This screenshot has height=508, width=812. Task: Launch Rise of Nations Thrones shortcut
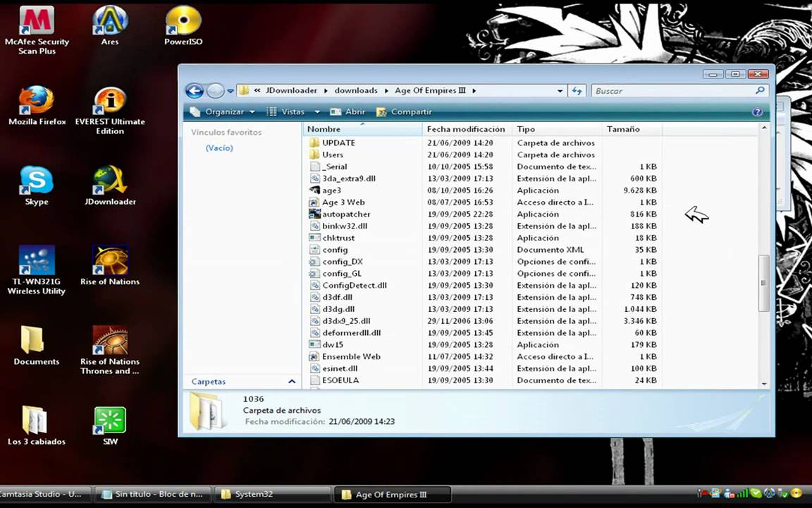pyautogui.click(x=110, y=351)
